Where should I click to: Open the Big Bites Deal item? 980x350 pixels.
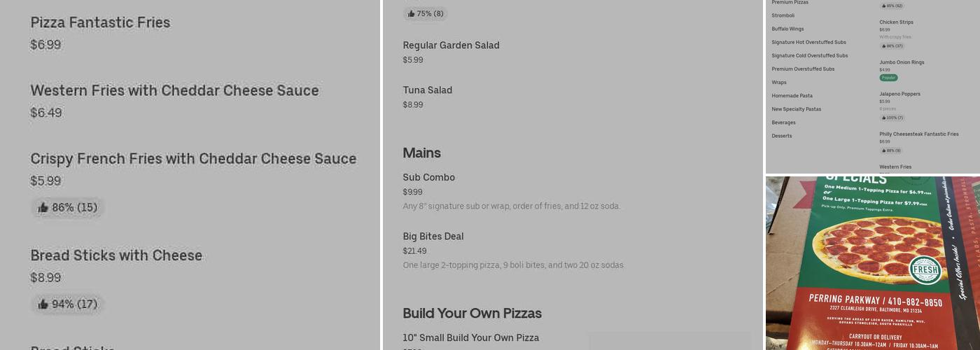pos(433,237)
